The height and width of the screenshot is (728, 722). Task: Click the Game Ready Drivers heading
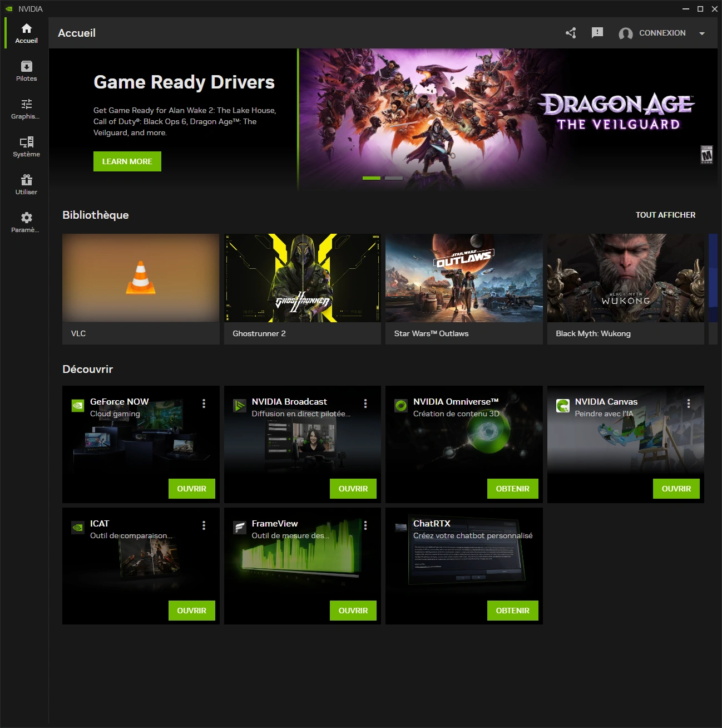click(184, 82)
